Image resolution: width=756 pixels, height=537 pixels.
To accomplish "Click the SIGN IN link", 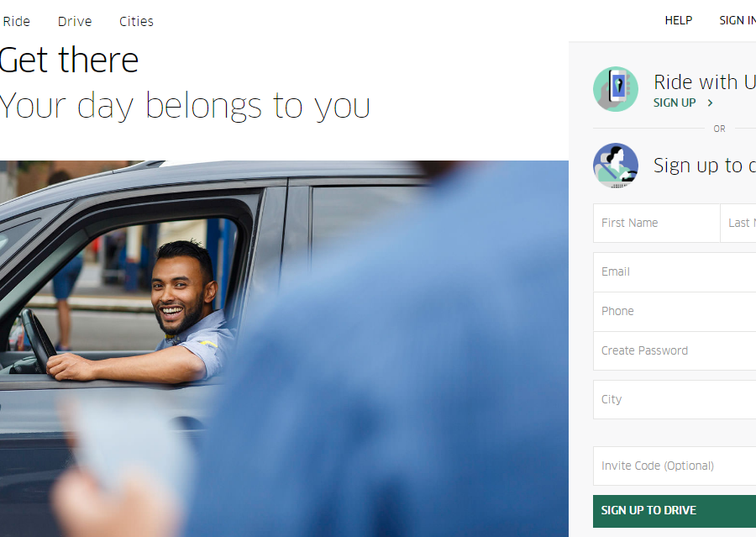I will click(x=738, y=20).
